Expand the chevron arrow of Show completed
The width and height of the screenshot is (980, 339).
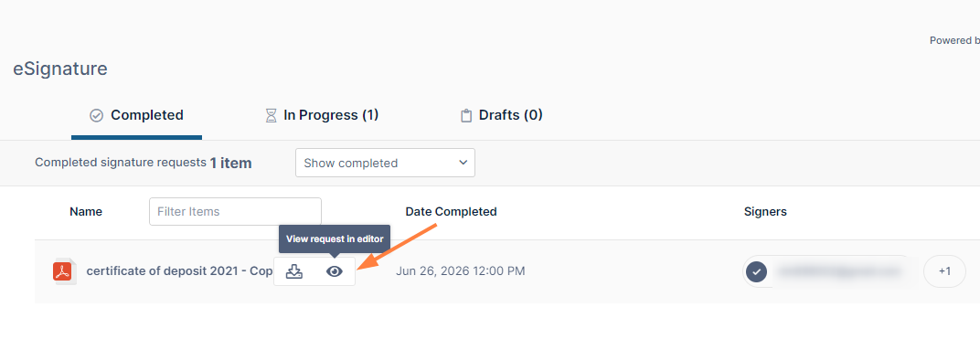click(x=463, y=163)
